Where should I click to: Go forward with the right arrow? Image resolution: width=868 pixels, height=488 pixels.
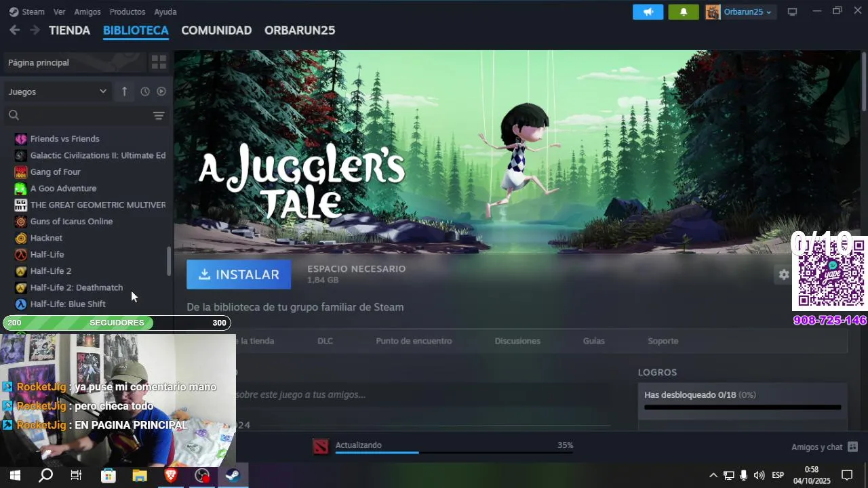(35, 30)
